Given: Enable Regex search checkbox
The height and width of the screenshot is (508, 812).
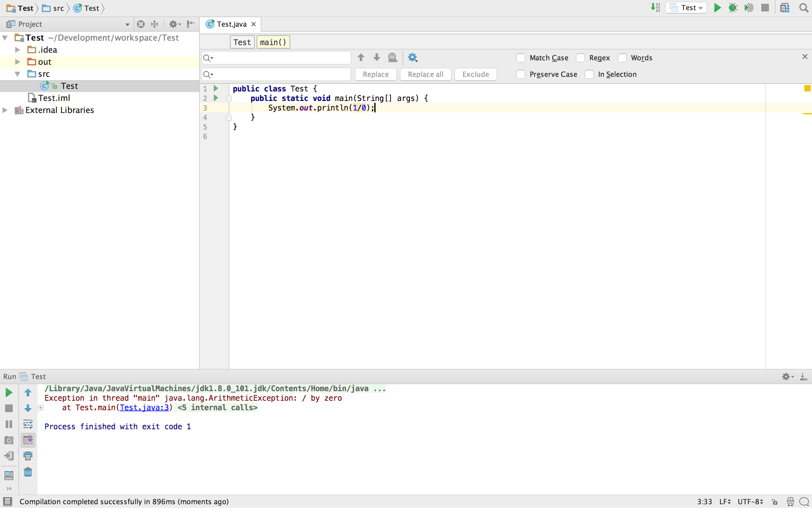Looking at the screenshot, I should pos(580,58).
